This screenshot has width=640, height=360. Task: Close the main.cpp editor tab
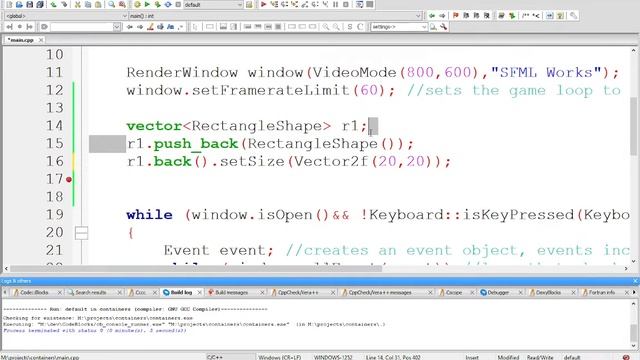(x=41, y=40)
